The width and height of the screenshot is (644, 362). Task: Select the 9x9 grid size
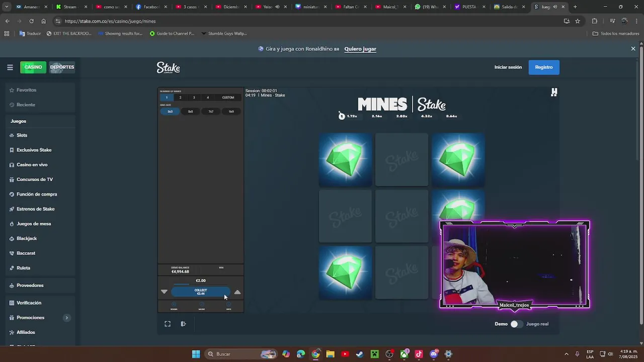coord(231,112)
